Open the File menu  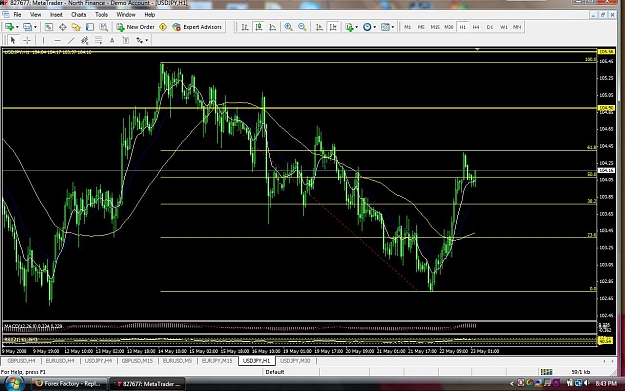tap(17, 15)
